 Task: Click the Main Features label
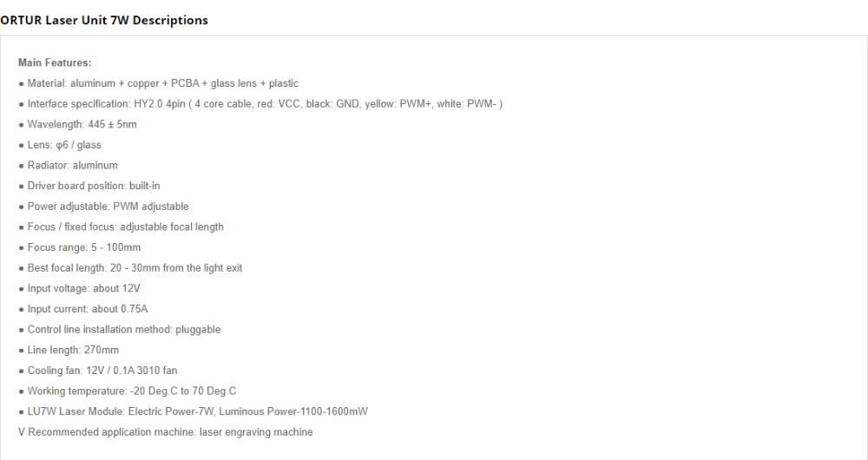coord(55,62)
